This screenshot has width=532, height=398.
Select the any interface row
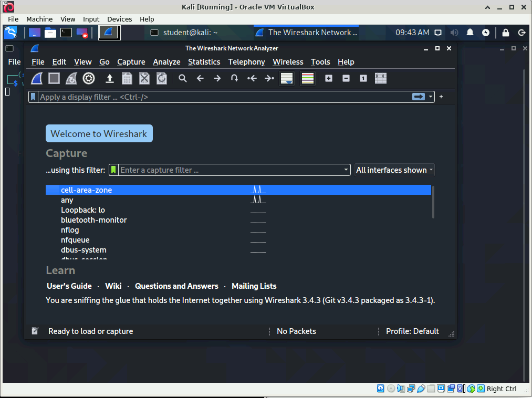pyautogui.click(x=238, y=200)
